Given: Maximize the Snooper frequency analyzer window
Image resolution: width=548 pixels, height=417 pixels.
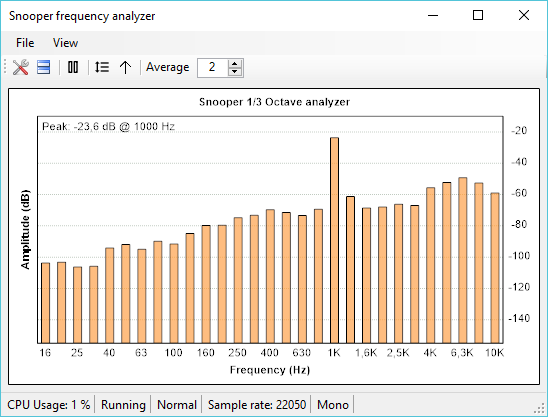Looking at the screenshot, I should [x=478, y=15].
